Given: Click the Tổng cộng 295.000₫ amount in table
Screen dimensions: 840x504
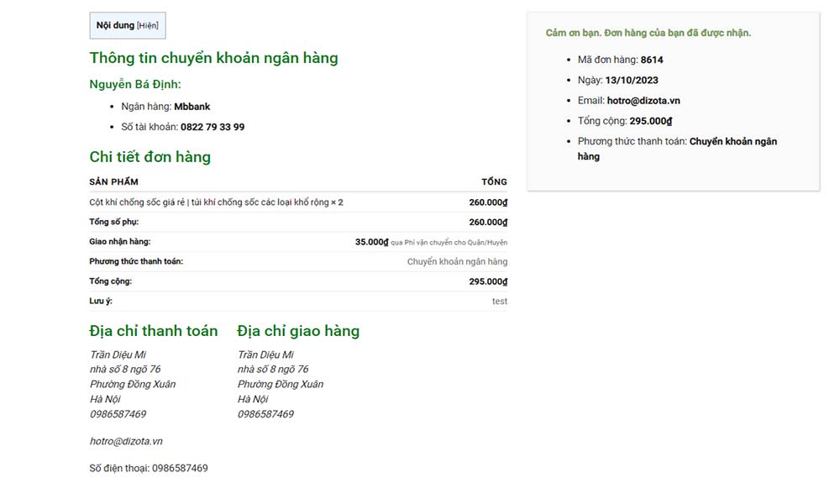Looking at the screenshot, I should (x=488, y=281).
